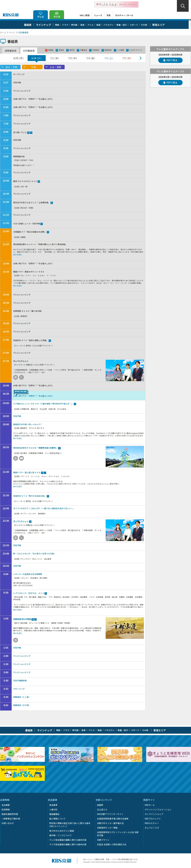Open バラエティ in the header menu
This screenshot has height=868, width=191.
coord(108,25)
